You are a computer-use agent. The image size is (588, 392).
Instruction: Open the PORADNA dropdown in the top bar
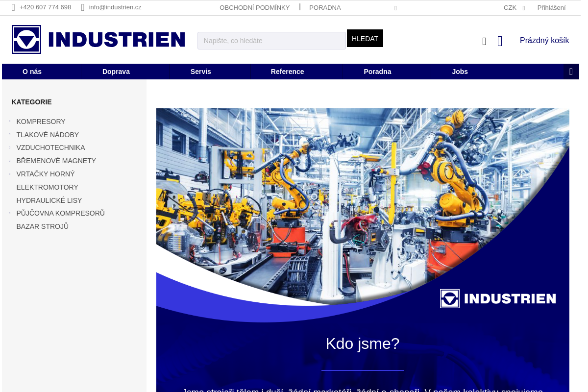[325, 7]
